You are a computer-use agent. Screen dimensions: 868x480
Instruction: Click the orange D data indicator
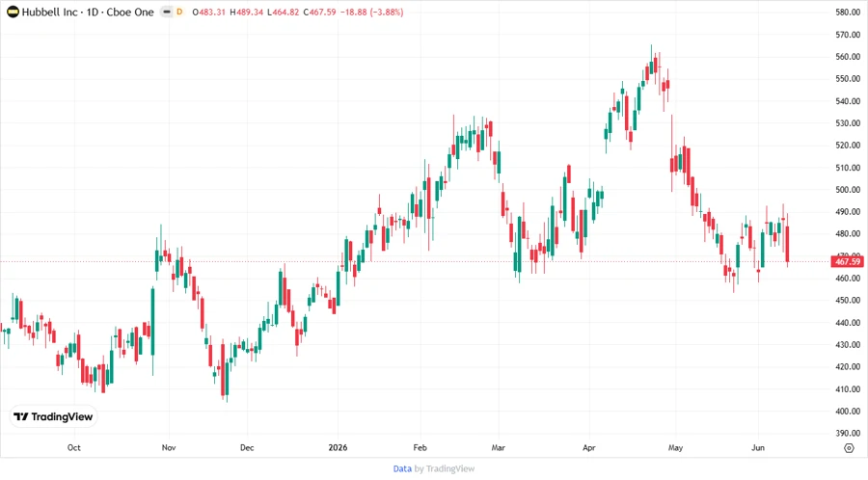[179, 12]
